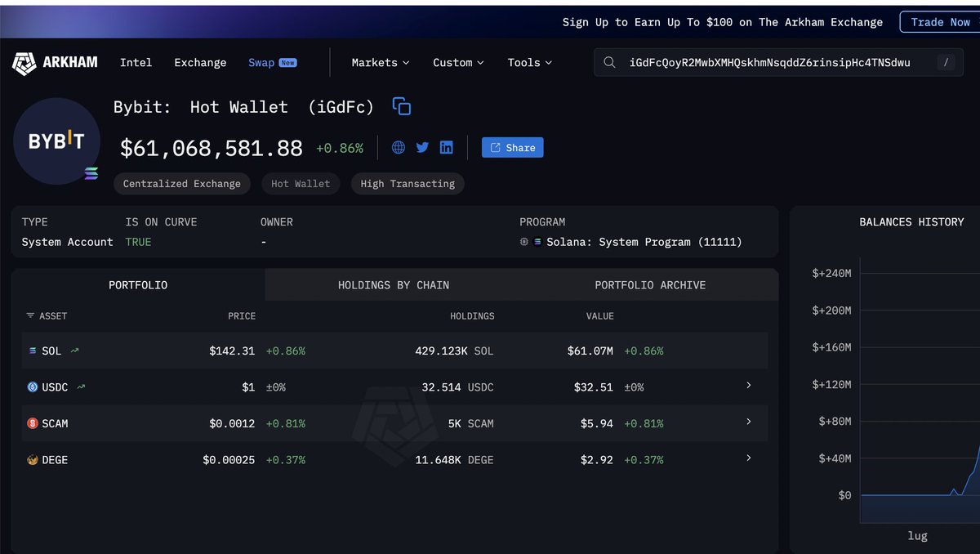Open the Swap page
980x554 pixels.
pos(272,62)
